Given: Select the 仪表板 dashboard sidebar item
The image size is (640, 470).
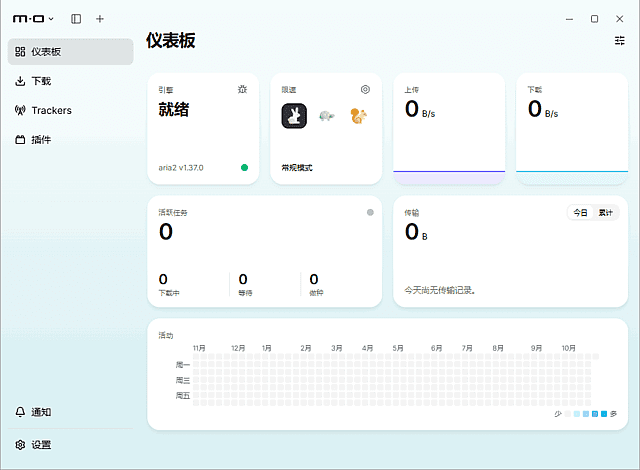Looking at the screenshot, I should click(x=70, y=52).
